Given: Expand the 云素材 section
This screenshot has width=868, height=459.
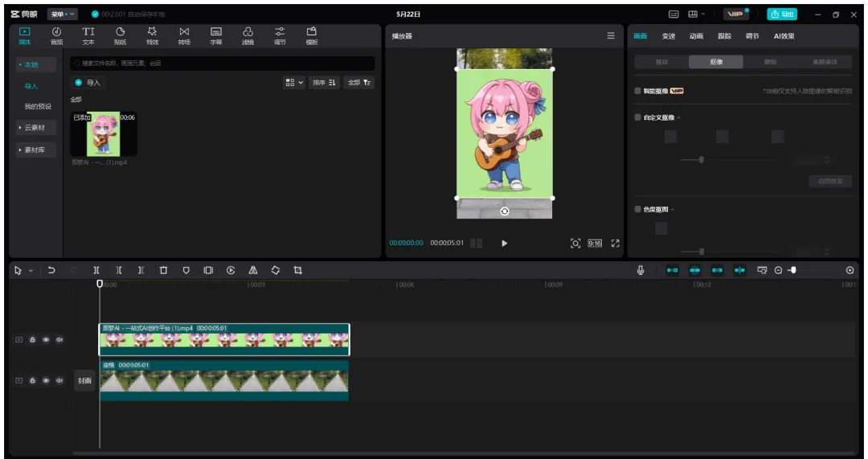Looking at the screenshot, I should pos(36,127).
